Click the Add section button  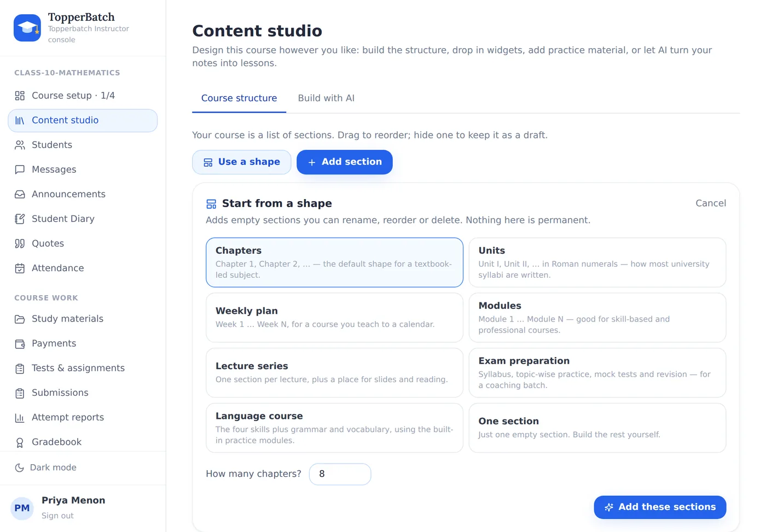[x=345, y=162]
